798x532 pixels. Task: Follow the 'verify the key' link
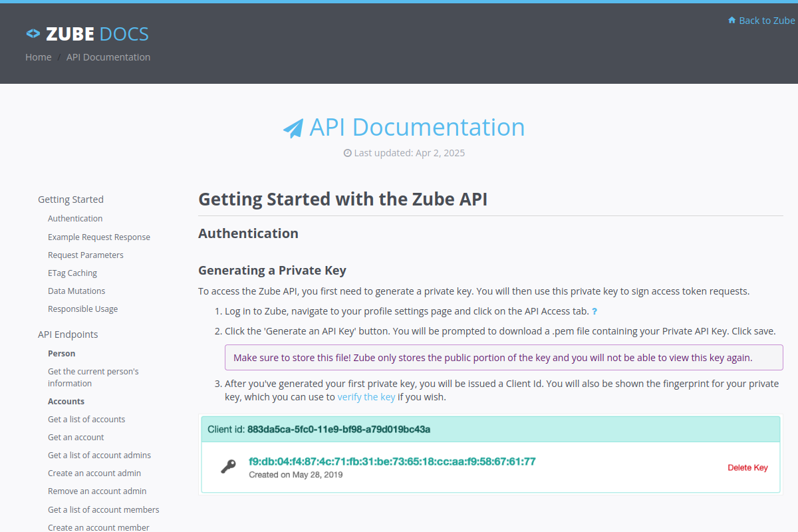tap(366, 397)
